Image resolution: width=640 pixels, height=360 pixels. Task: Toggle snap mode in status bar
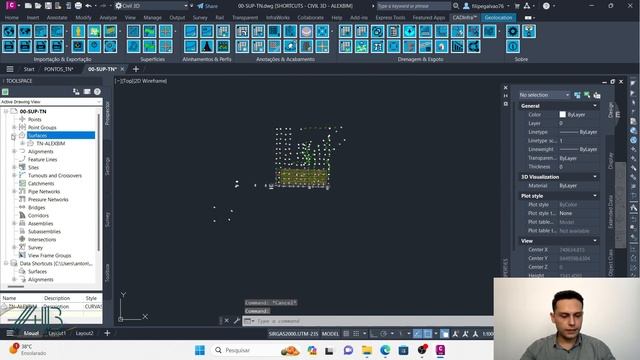point(356,334)
